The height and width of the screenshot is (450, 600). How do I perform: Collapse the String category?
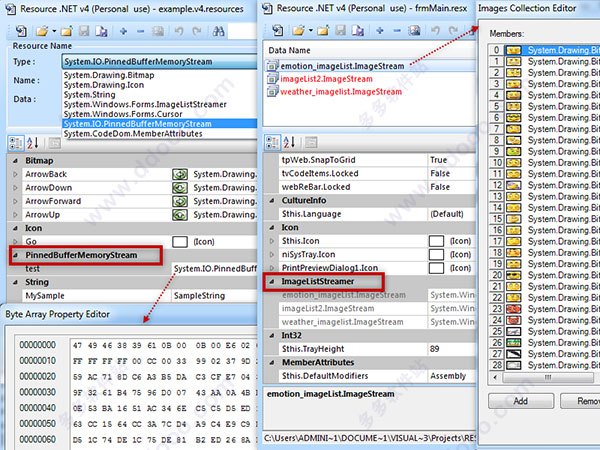[15, 282]
